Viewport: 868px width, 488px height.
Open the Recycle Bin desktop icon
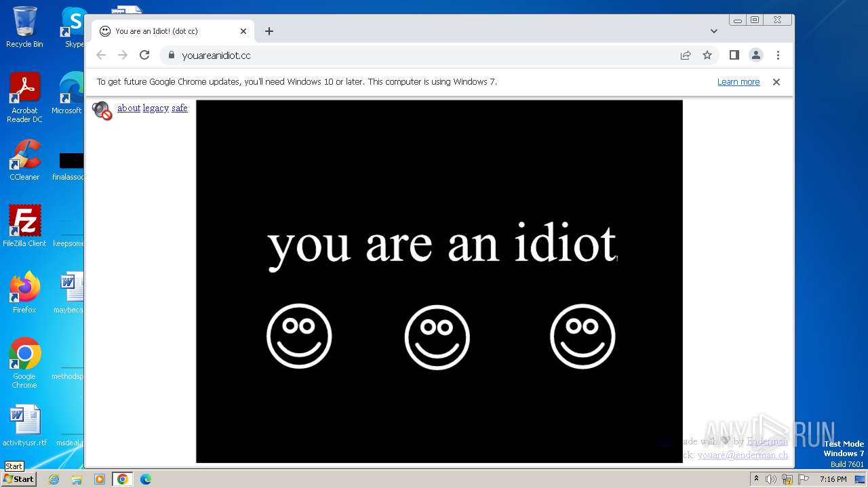coord(24,27)
